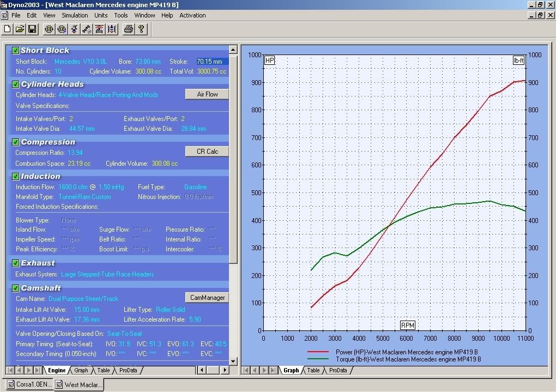Toggle the Exhaust checkbox
The image size is (556, 392).
15,263
